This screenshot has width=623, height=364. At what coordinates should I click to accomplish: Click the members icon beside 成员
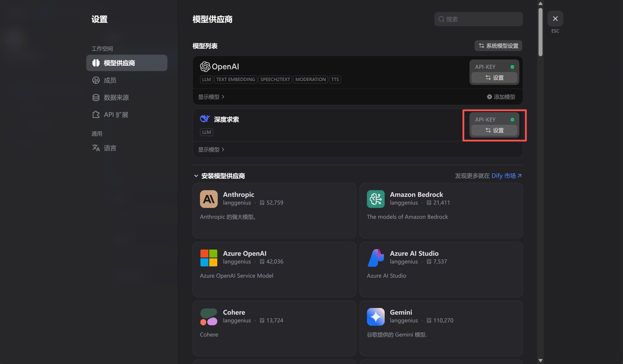96,80
